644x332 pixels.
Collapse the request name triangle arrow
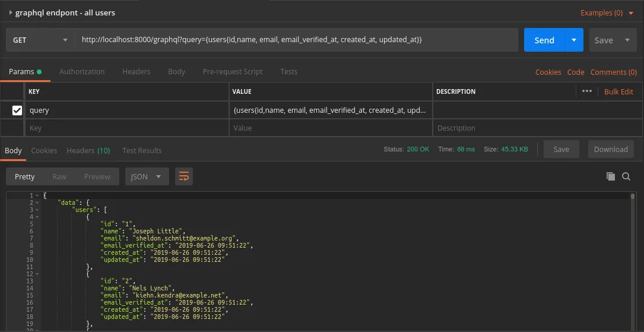coord(11,12)
